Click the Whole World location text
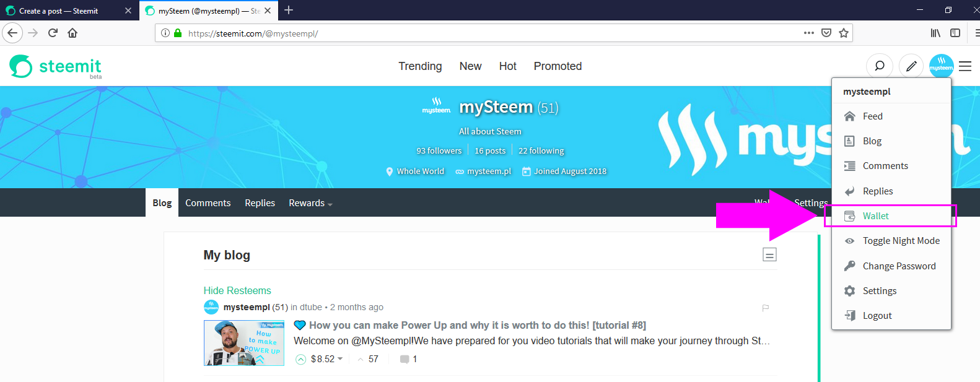Viewport: 980px width, 382px height. coord(421,171)
